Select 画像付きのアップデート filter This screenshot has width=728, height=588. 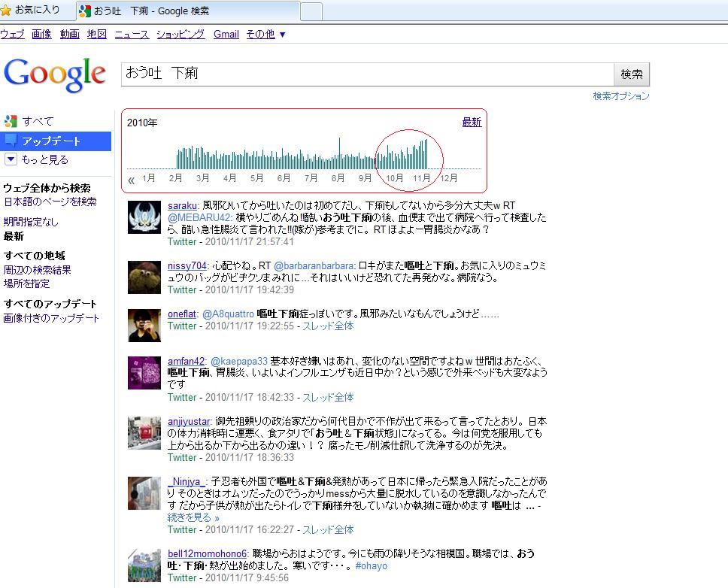point(51,318)
